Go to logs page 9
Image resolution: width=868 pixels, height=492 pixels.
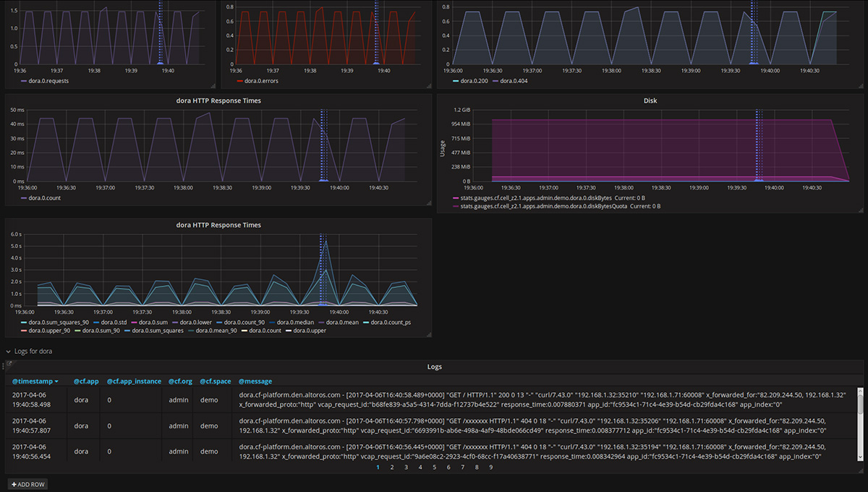point(491,467)
